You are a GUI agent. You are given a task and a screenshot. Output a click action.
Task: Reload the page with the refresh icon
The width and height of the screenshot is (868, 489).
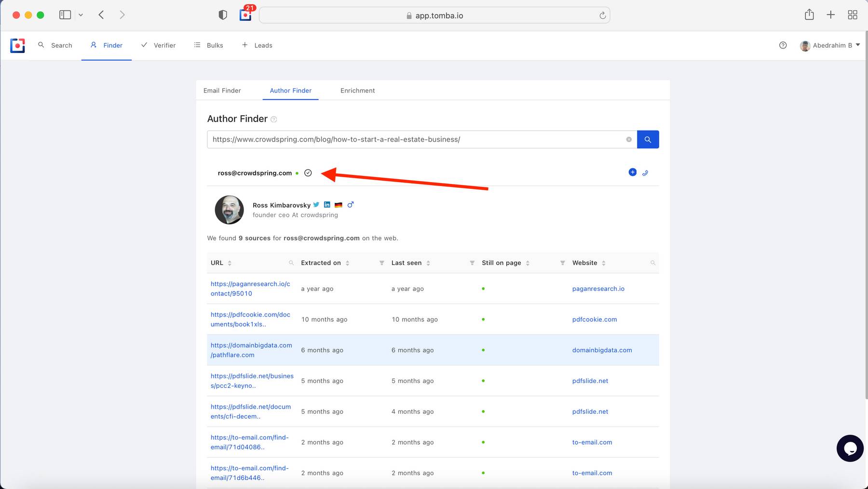[602, 15]
